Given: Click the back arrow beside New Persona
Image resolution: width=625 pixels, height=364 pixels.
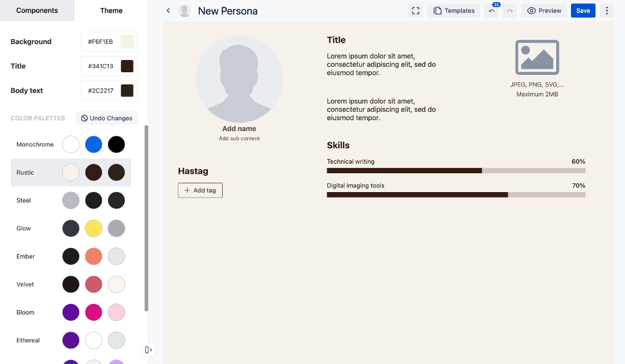Looking at the screenshot, I should (168, 11).
